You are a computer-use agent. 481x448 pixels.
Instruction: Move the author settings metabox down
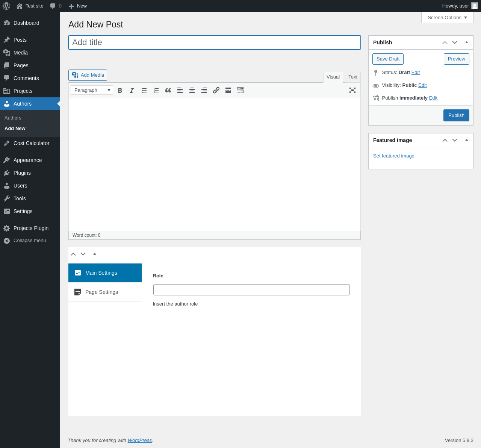(83, 254)
